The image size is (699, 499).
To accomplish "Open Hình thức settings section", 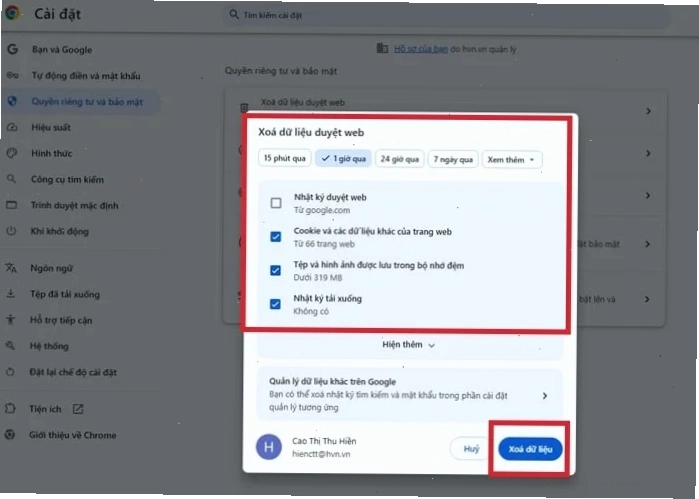I will [x=51, y=153].
